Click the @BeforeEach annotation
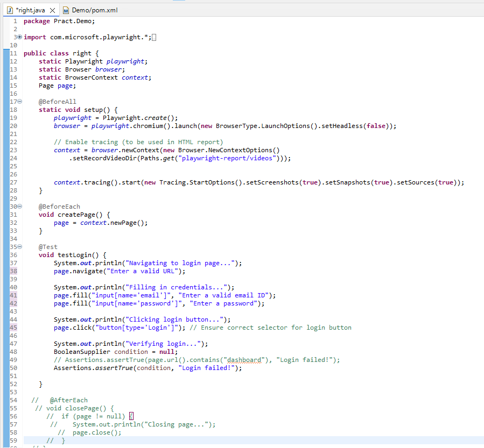 click(x=59, y=207)
